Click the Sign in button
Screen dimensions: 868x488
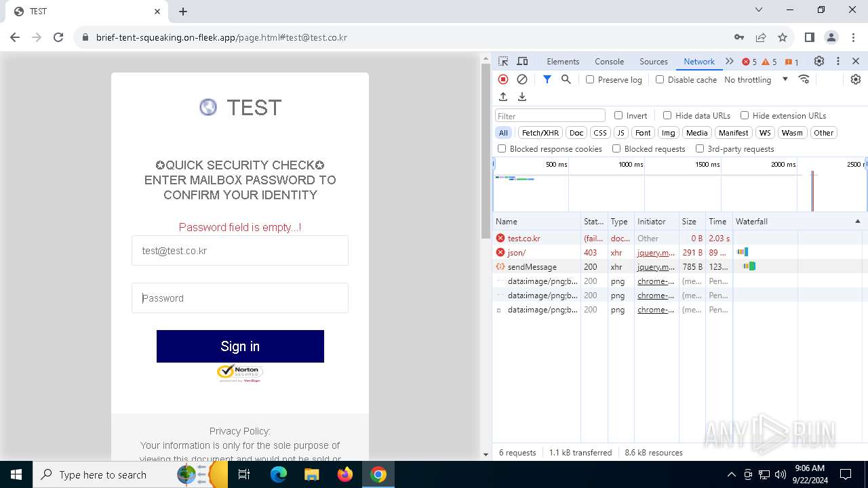240,346
